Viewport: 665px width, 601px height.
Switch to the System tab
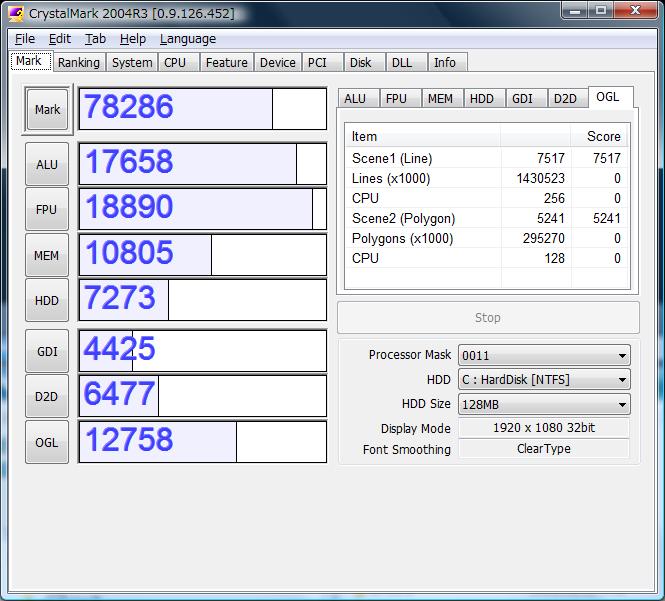132,62
